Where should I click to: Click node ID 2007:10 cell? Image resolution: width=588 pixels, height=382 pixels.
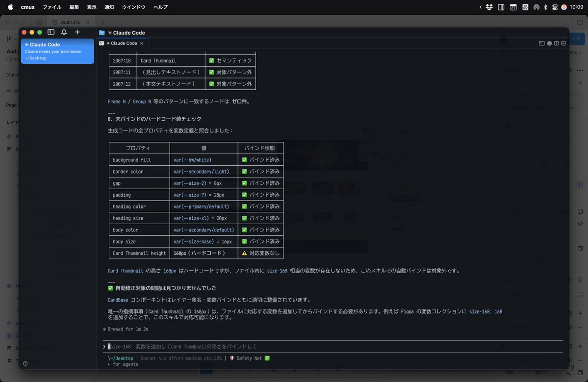123,60
